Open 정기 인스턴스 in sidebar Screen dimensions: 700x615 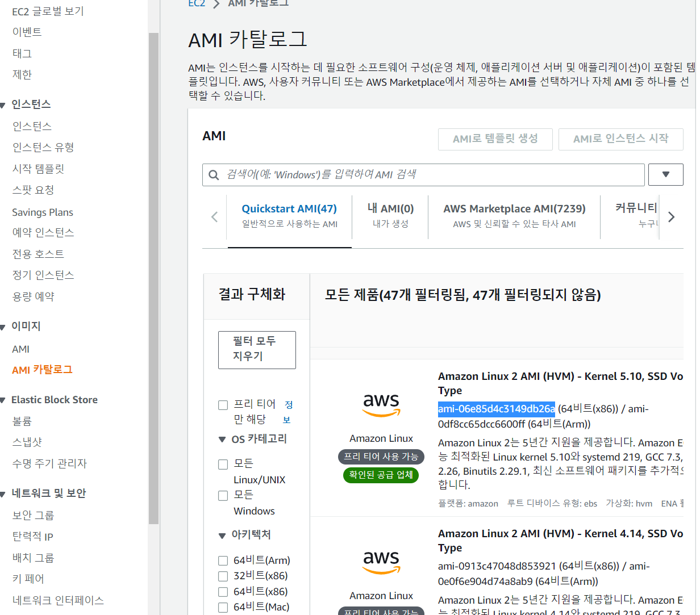(43, 275)
